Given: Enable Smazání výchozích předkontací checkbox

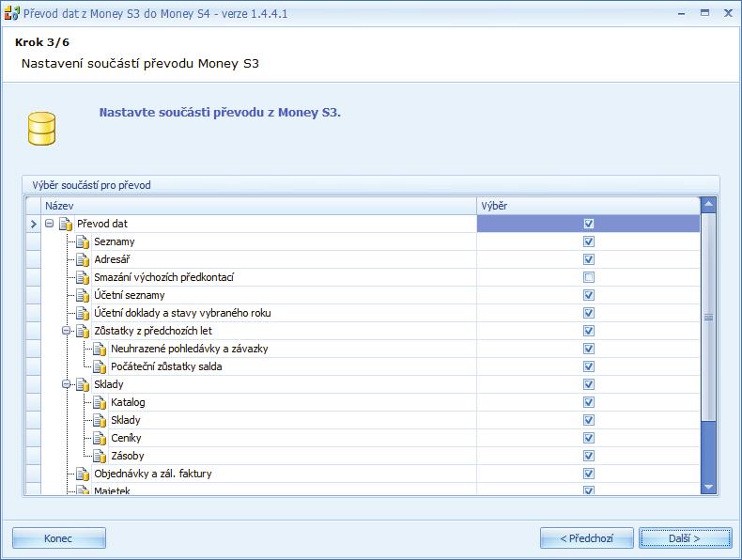Looking at the screenshot, I should click(589, 277).
